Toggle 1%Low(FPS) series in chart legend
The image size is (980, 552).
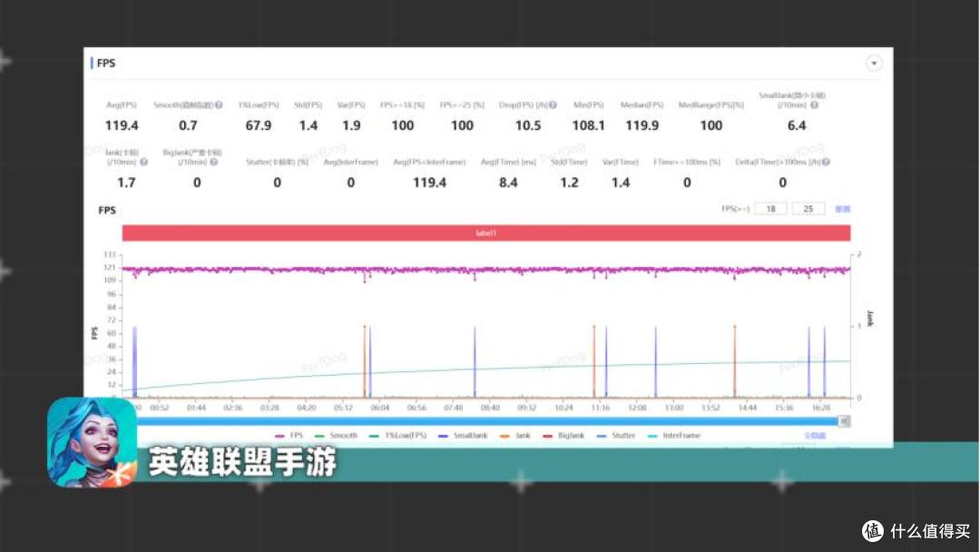pyautogui.click(x=398, y=435)
